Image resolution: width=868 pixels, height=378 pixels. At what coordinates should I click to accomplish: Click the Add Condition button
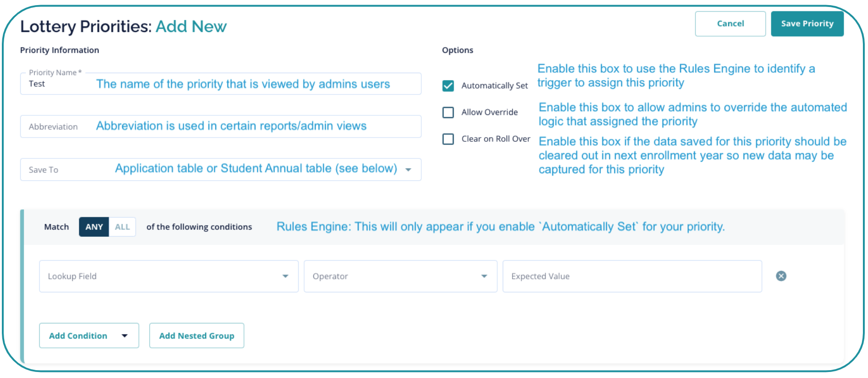[78, 336]
